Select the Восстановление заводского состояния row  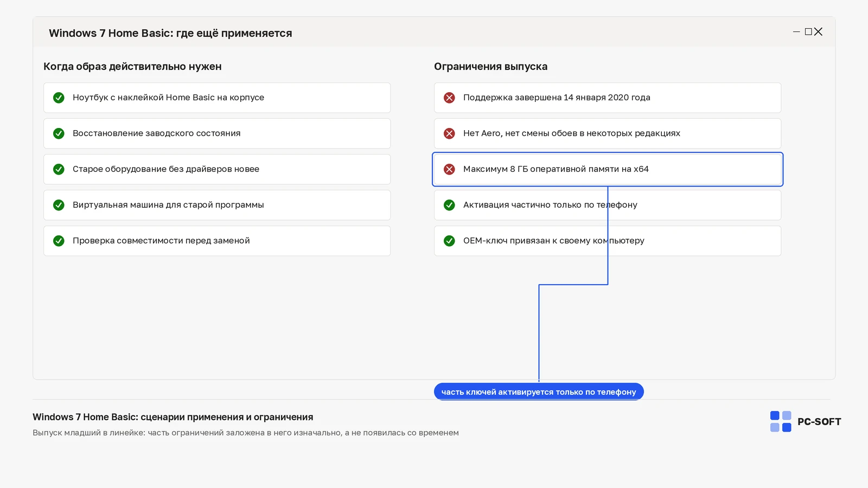[217, 133]
